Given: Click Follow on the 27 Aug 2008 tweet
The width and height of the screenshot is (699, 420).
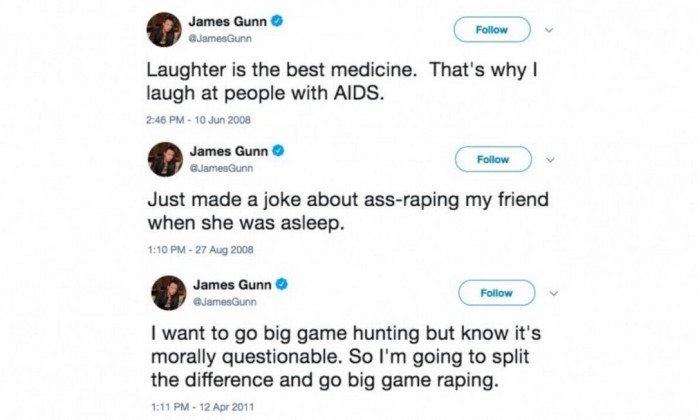Looking at the screenshot, I should click(x=493, y=159).
